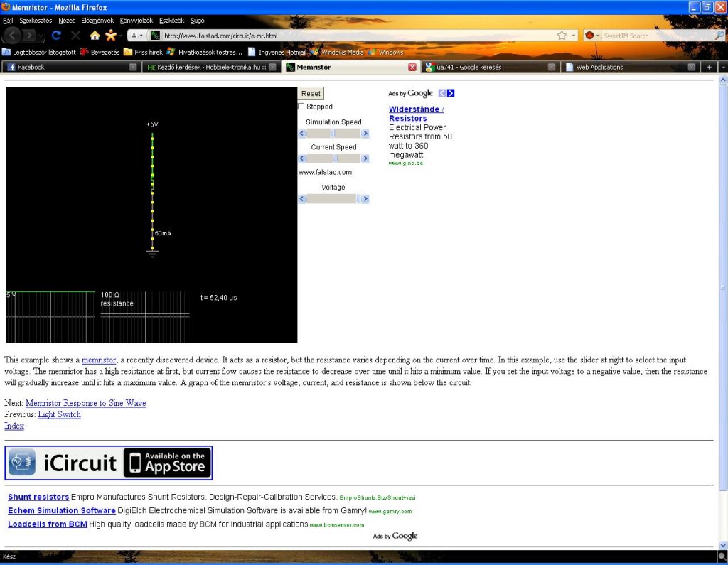This screenshot has height=565, width=728.
Task: Open the Widerstände / Resistors ad link
Action: point(416,114)
